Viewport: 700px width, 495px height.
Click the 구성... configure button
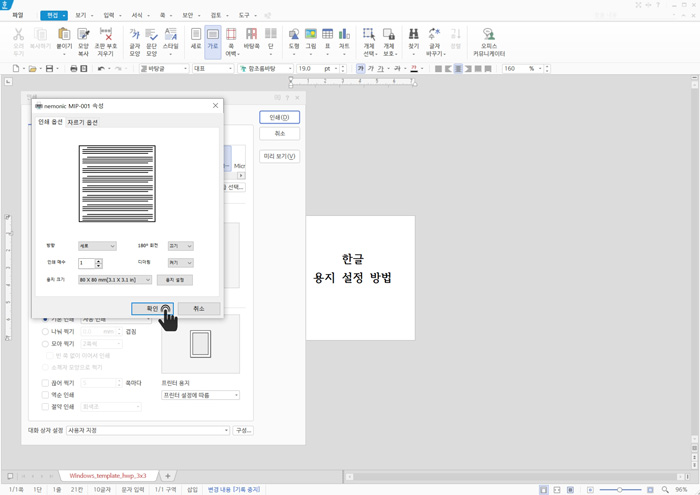pos(243,430)
